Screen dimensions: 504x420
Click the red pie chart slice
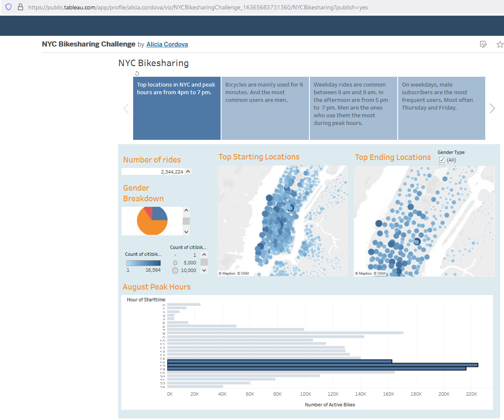[x=149, y=211]
